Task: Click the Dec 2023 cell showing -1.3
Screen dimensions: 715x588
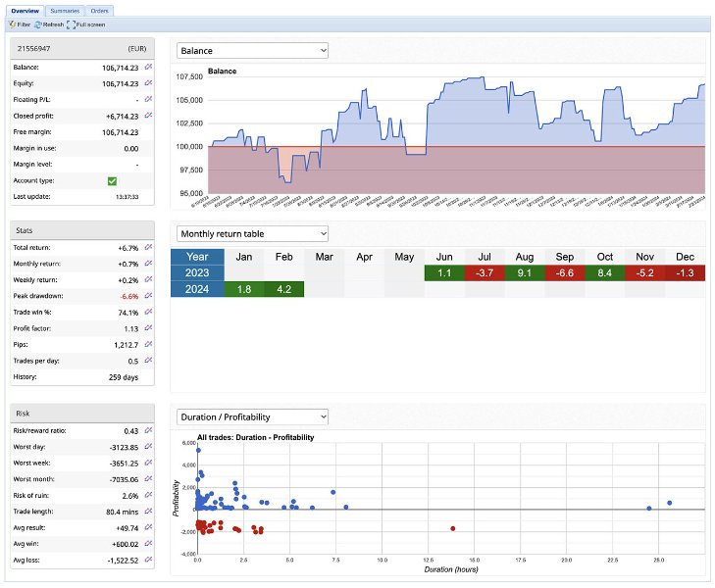Action: 685,272
